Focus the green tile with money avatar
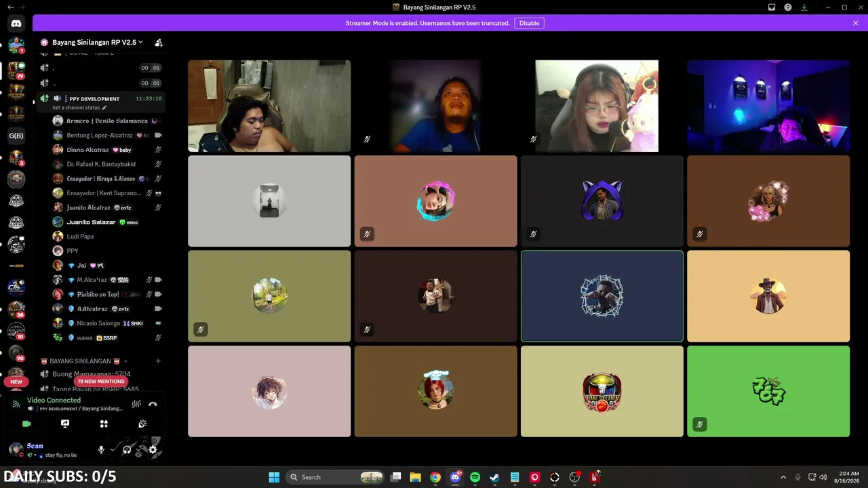 (768, 391)
